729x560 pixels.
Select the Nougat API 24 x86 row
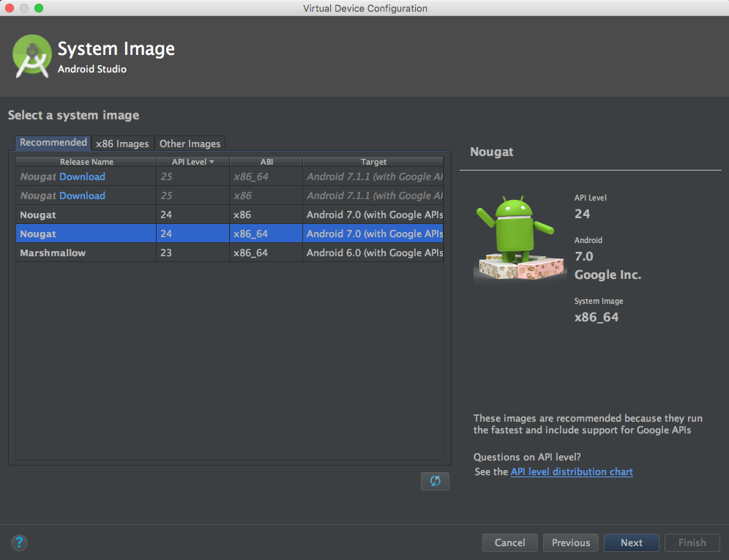230,215
